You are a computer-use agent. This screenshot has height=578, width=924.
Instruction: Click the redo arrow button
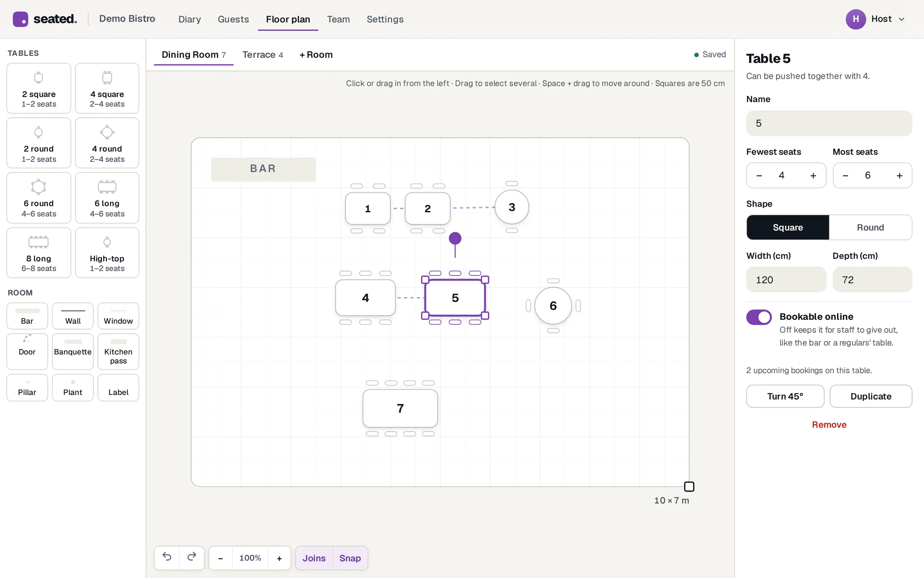coord(192,558)
